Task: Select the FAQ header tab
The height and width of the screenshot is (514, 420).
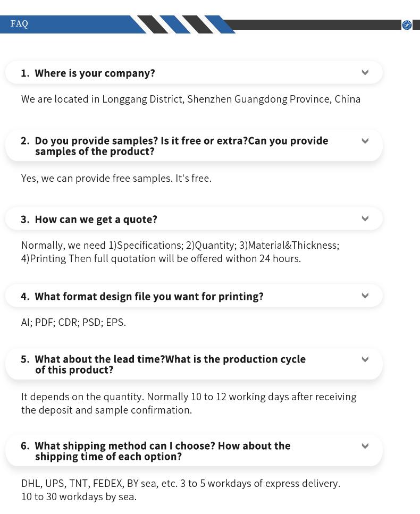Action: click(19, 24)
